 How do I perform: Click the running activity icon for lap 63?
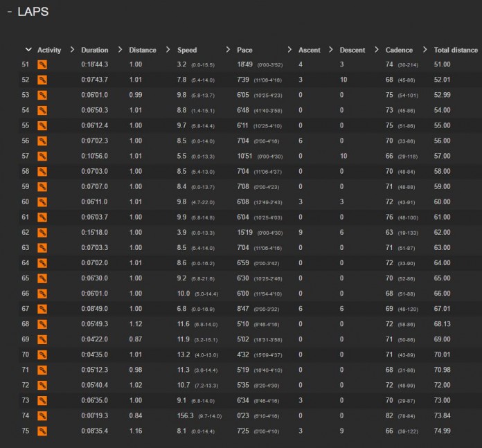click(42, 248)
